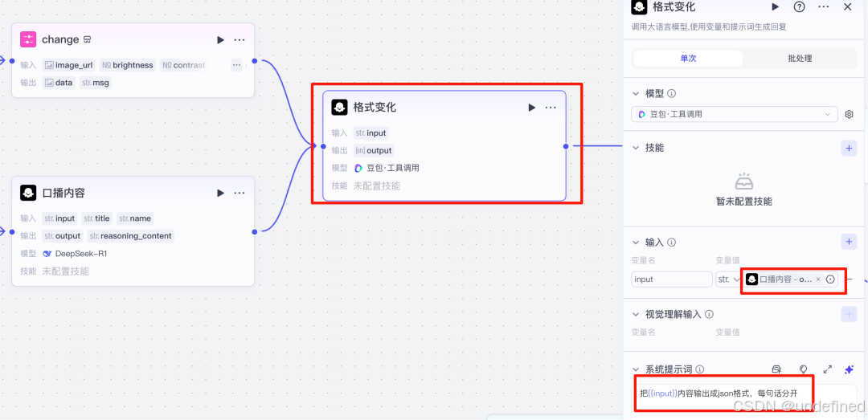Open the help icon in the panel header

pyautogui.click(x=800, y=6)
